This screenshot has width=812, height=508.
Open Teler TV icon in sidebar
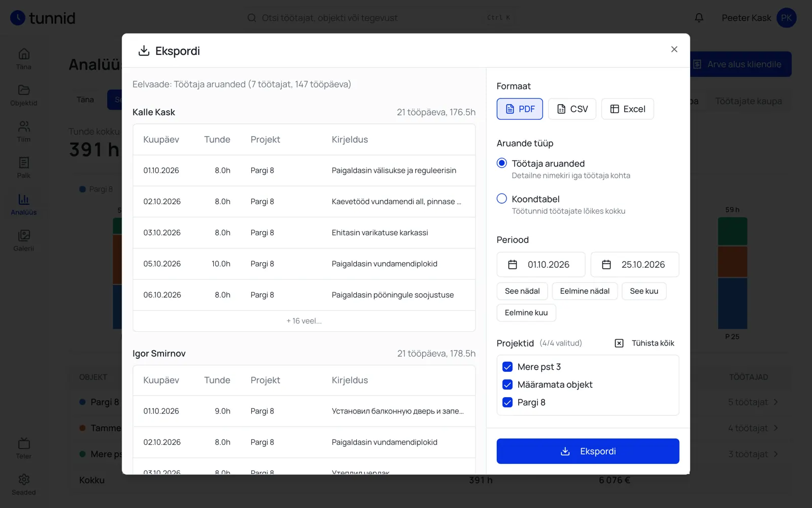pyautogui.click(x=24, y=443)
